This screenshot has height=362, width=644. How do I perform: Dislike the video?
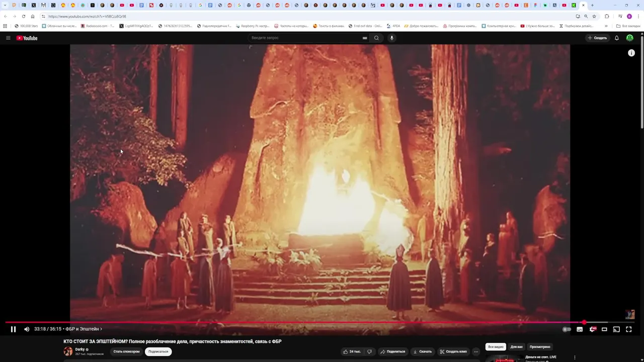(x=369, y=351)
